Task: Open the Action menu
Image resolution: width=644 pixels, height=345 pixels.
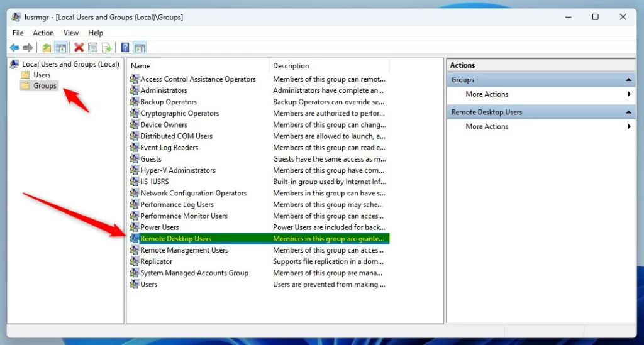Action: click(x=43, y=33)
